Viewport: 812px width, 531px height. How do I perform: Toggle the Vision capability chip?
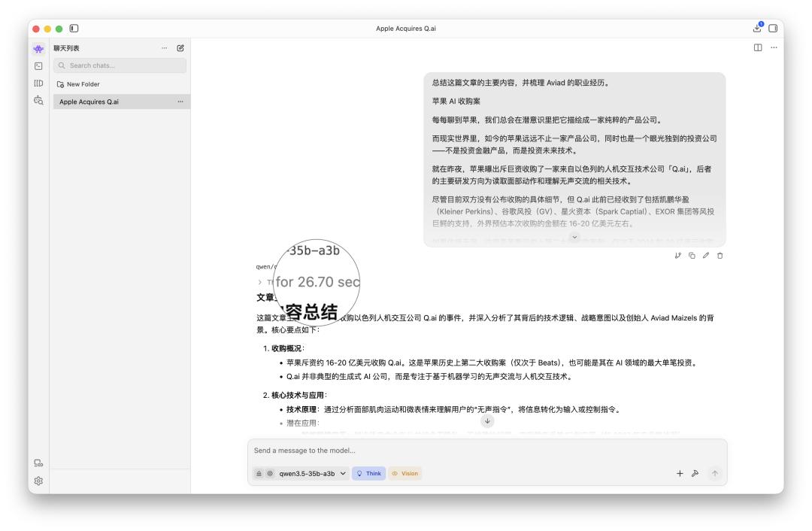(404, 473)
